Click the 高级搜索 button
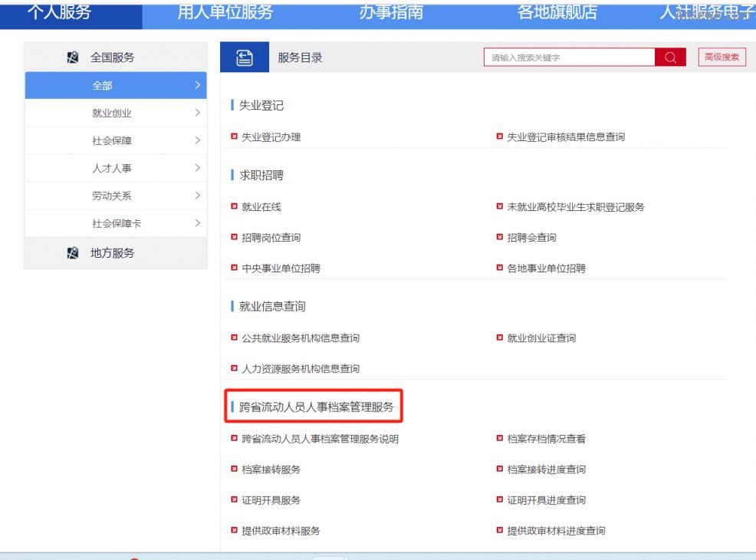Viewport: 756px width, 560px height. pos(721,58)
